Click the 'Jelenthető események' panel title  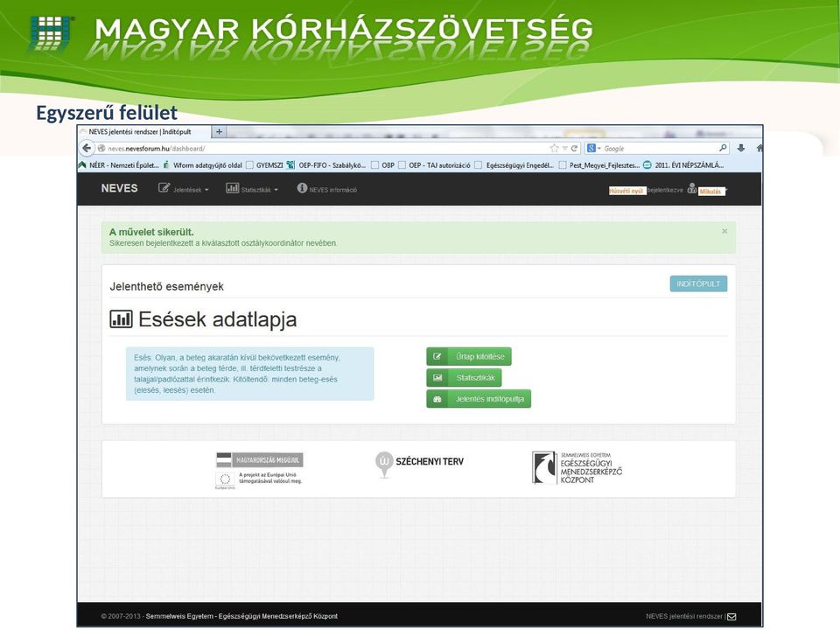click(x=166, y=287)
